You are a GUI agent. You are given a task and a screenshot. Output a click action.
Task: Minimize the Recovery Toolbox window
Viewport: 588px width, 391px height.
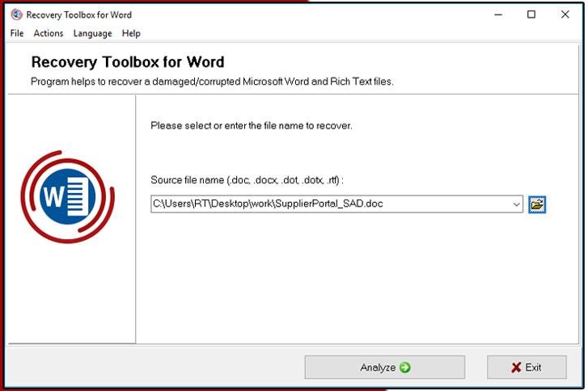point(498,15)
